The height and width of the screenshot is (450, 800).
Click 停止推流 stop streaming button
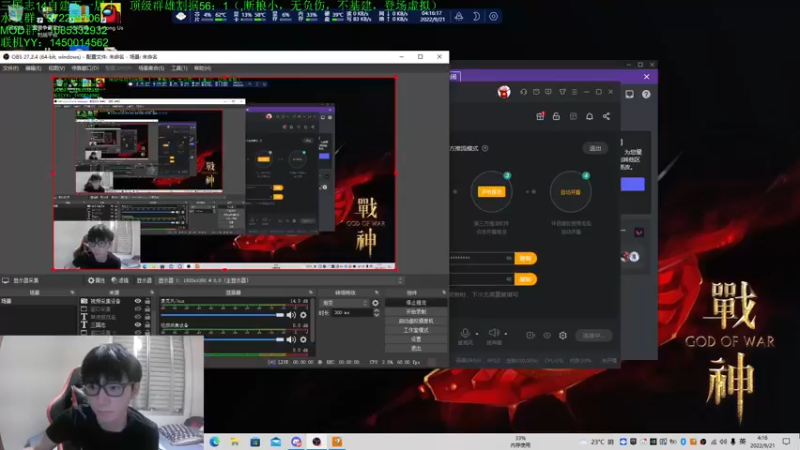click(416, 303)
